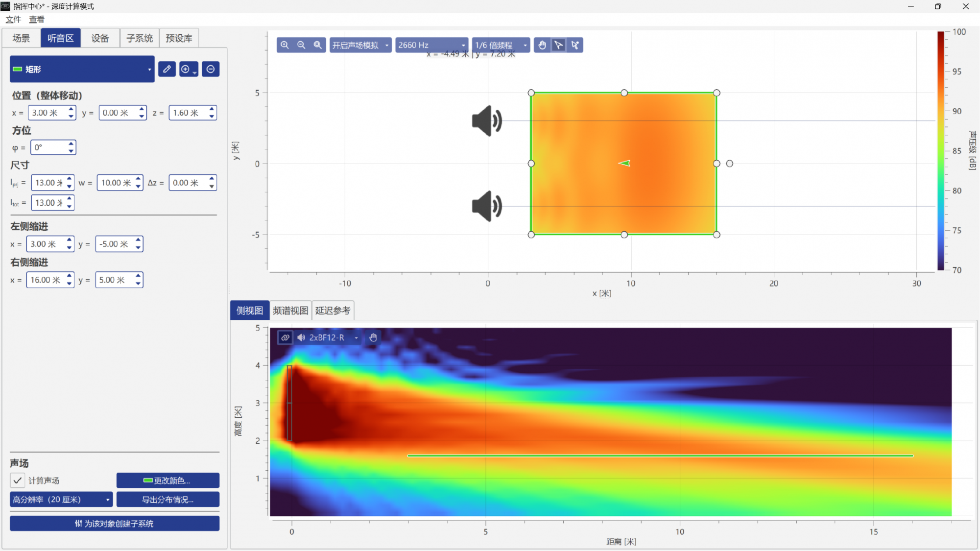Viewport: 980px width, 551px height.
Task: Toggle the 计算声场 checkbox
Action: pyautogui.click(x=17, y=480)
